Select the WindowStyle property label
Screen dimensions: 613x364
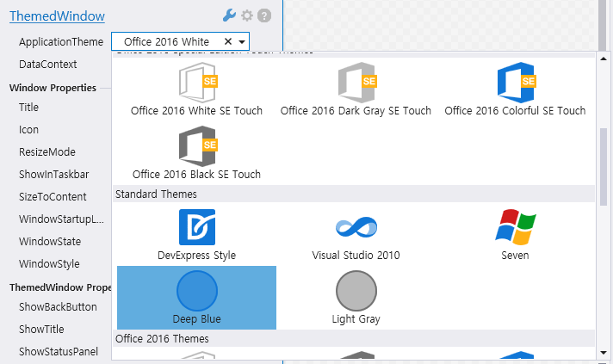(49, 264)
